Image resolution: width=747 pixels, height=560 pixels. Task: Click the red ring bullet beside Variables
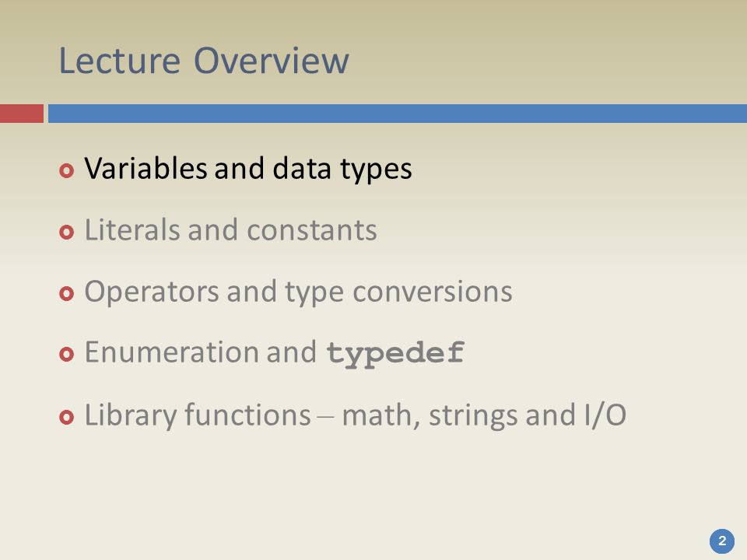coord(67,170)
